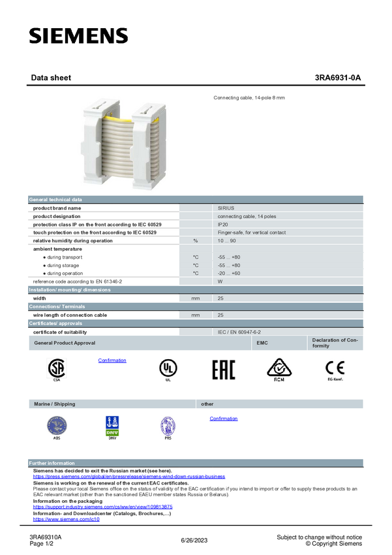The image size is (392, 555).
Task: Click the connecting cable product image
Action: click(125, 144)
